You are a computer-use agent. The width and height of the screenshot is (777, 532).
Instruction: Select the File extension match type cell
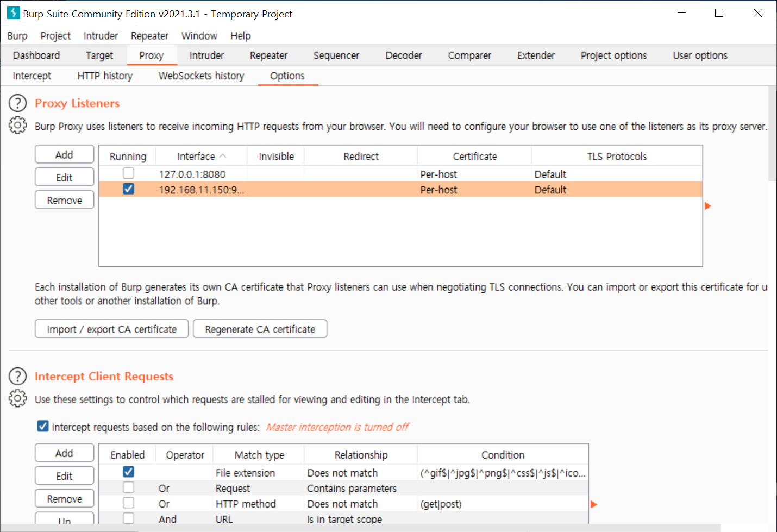coord(258,473)
